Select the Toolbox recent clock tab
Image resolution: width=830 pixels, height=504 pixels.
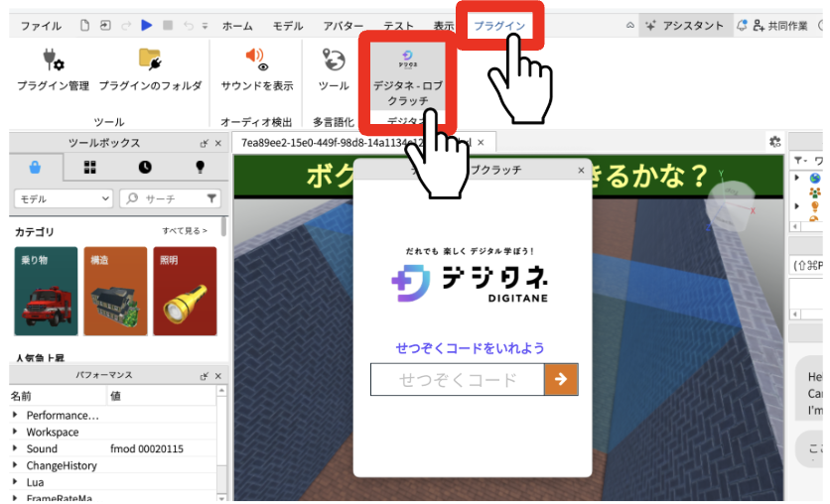click(x=145, y=167)
